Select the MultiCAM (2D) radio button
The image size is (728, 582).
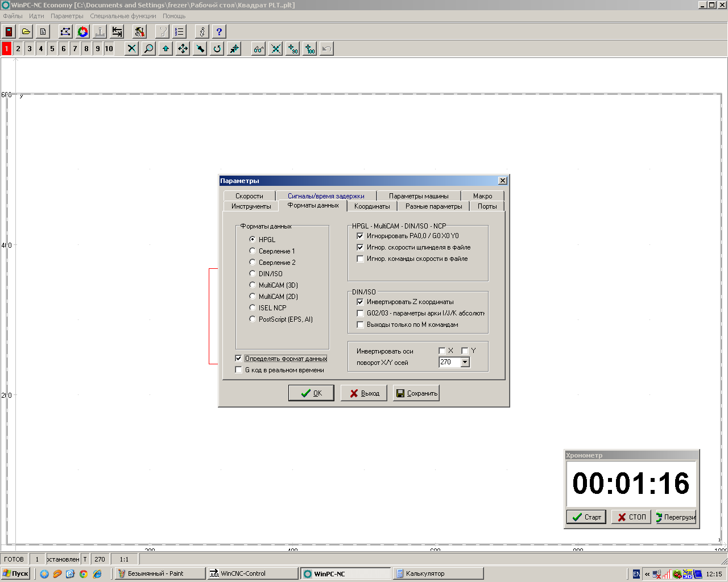(x=253, y=296)
